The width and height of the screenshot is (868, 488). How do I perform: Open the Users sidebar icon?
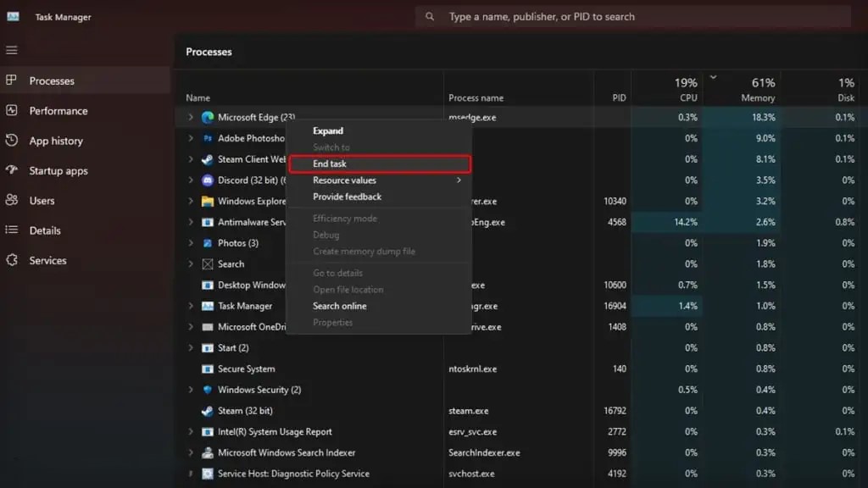point(12,201)
